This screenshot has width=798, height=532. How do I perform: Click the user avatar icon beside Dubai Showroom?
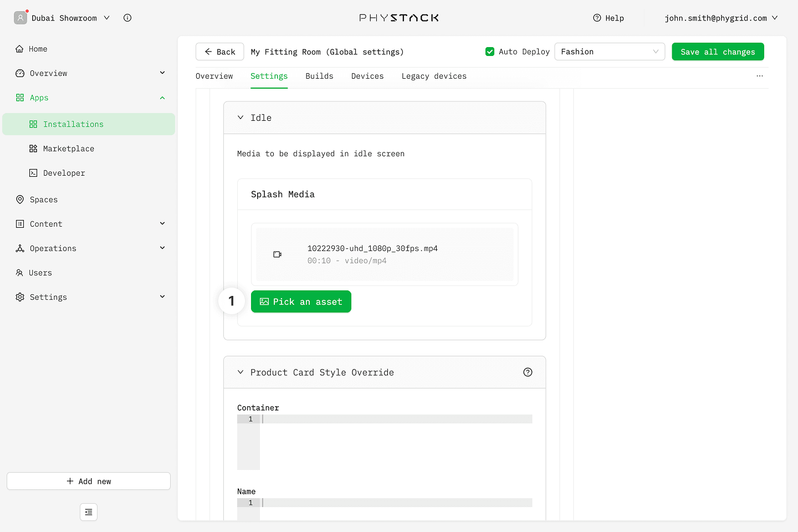[21, 18]
